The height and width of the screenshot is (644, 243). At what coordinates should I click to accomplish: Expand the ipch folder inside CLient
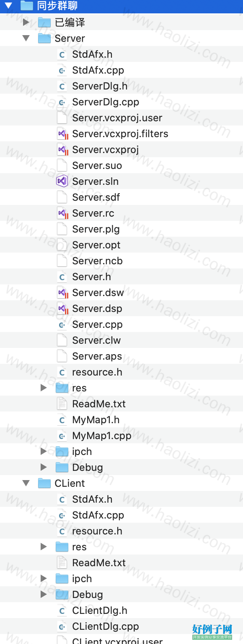[44, 579]
